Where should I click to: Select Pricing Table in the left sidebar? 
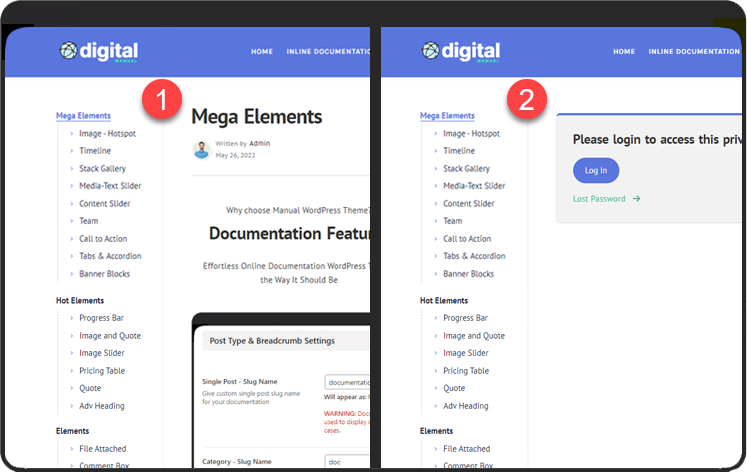point(102,371)
